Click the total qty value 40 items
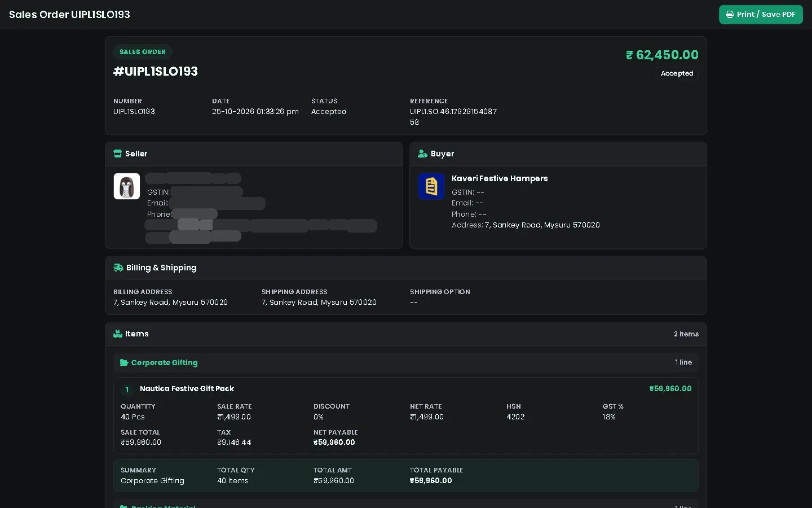Image resolution: width=812 pixels, height=508 pixels. point(233,481)
